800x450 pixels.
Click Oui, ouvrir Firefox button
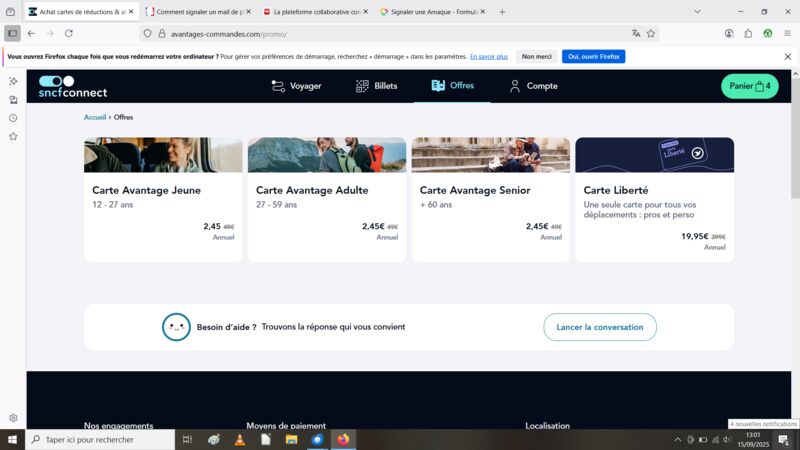coord(593,57)
